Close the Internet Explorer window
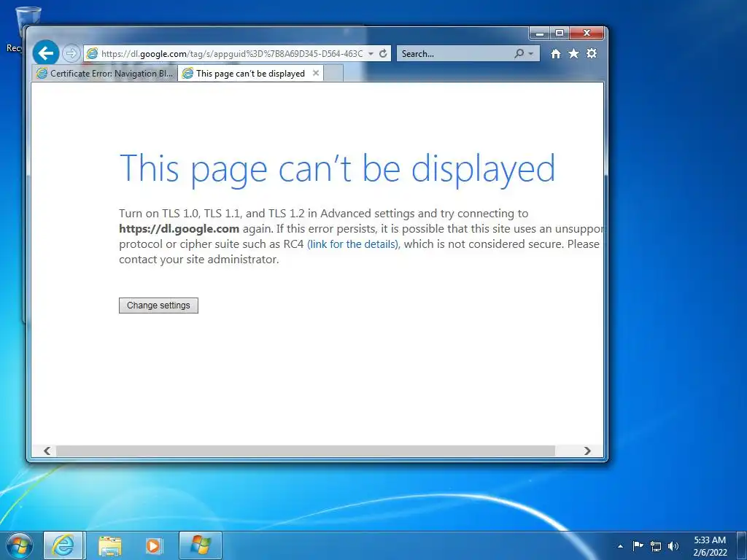747x560 pixels. point(587,34)
